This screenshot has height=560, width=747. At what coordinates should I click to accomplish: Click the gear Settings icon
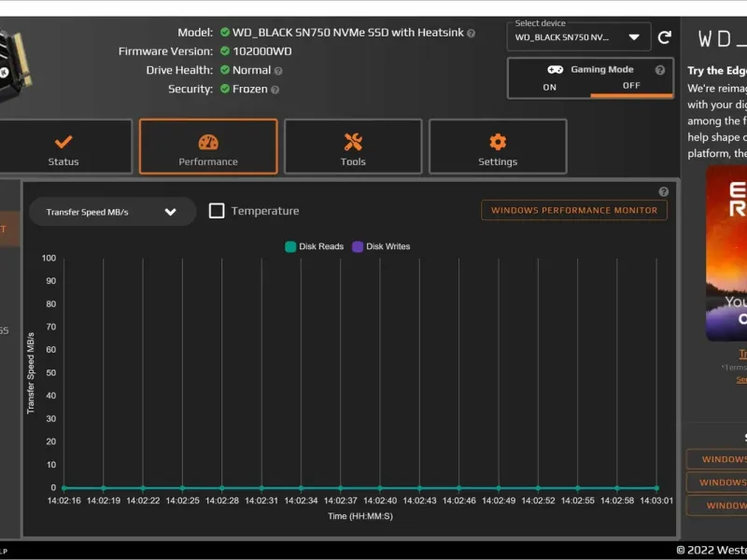pyautogui.click(x=498, y=142)
